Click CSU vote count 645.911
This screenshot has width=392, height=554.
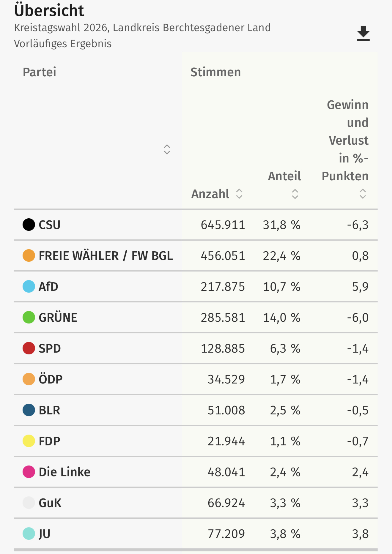tap(223, 225)
